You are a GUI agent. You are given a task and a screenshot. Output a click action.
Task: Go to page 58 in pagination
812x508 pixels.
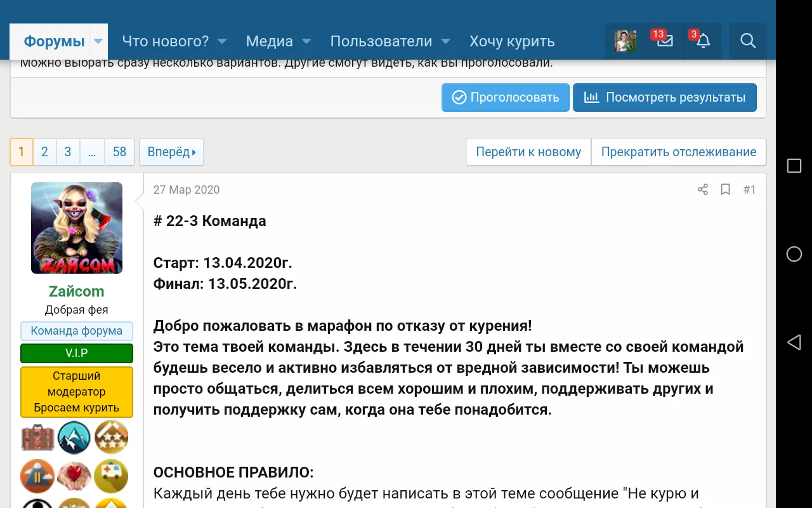(x=120, y=152)
